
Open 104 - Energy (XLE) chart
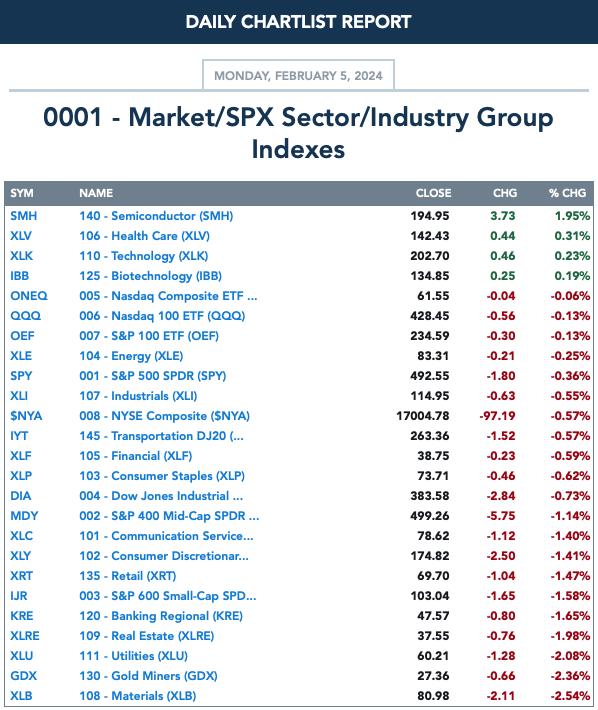tap(131, 356)
